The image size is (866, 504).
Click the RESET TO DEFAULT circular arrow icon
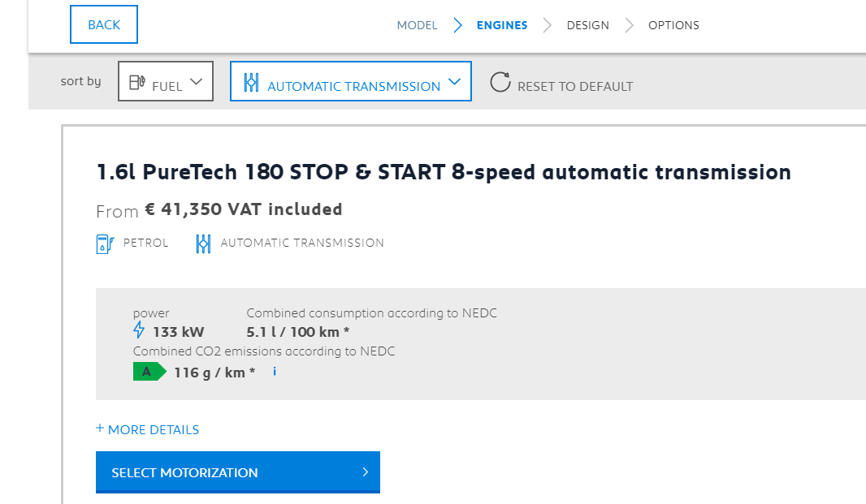tap(500, 82)
